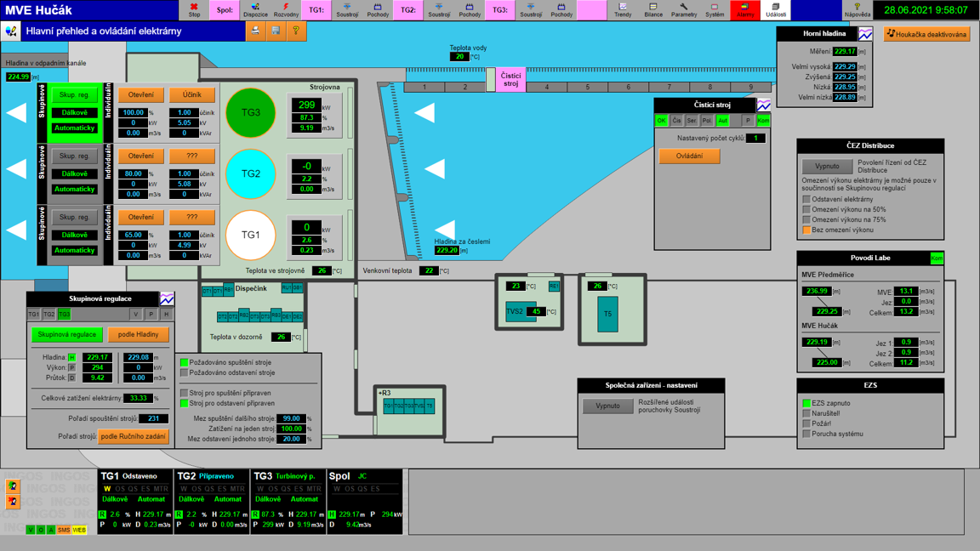Click the printer icon beside page title
This screenshot has height=551, width=980.
click(x=255, y=31)
